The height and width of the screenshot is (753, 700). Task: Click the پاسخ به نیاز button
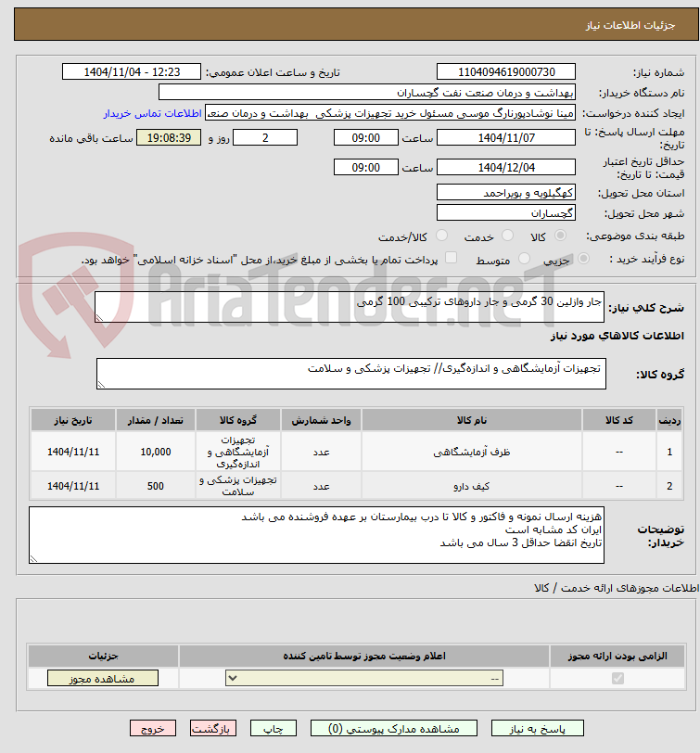coord(537,729)
